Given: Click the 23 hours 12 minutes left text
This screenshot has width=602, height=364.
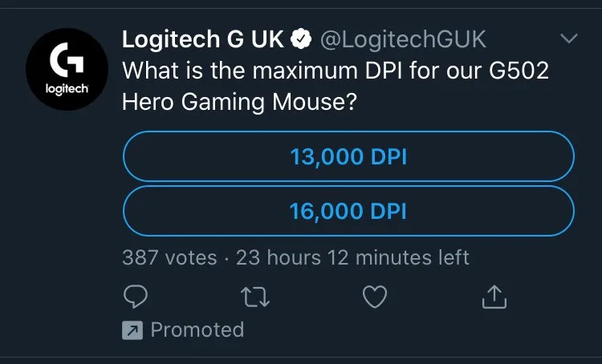Looking at the screenshot, I should (x=352, y=257).
